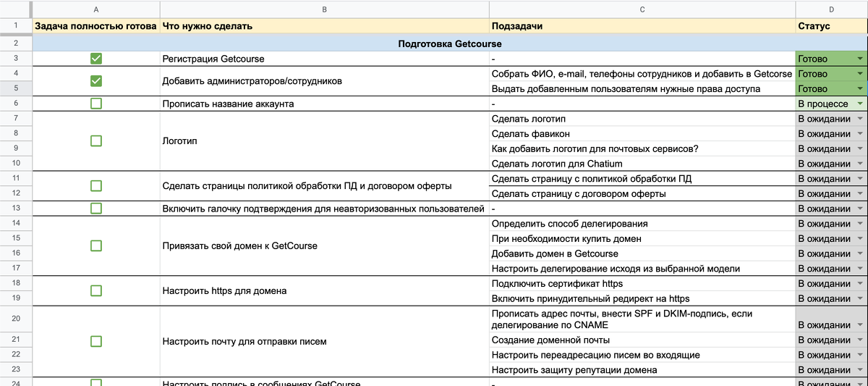Viewport: 868px width, 386px height.
Task: Select the "Выдать добавленным пользователям нужные права доступа" cell
Action: point(642,89)
